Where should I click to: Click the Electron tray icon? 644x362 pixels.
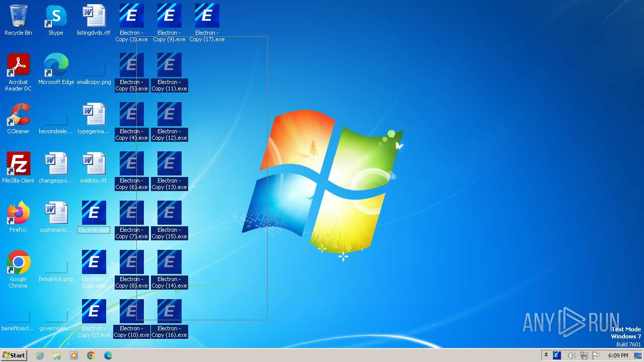coord(557,355)
